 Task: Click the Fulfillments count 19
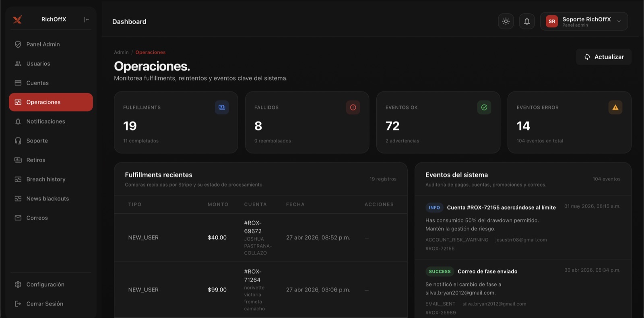click(130, 126)
